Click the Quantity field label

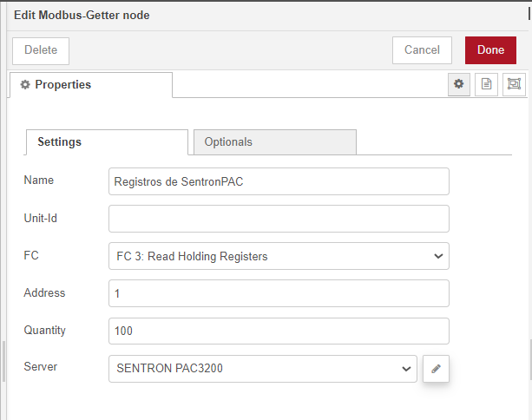(44, 330)
